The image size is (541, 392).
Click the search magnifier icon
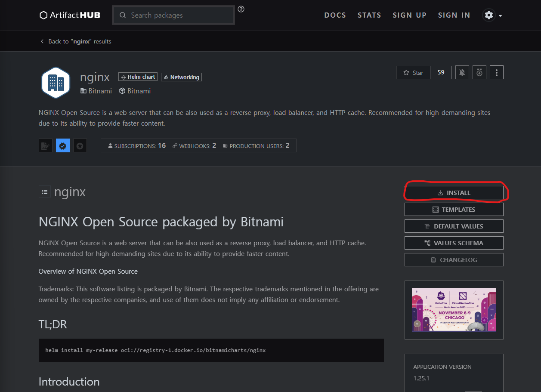(123, 15)
